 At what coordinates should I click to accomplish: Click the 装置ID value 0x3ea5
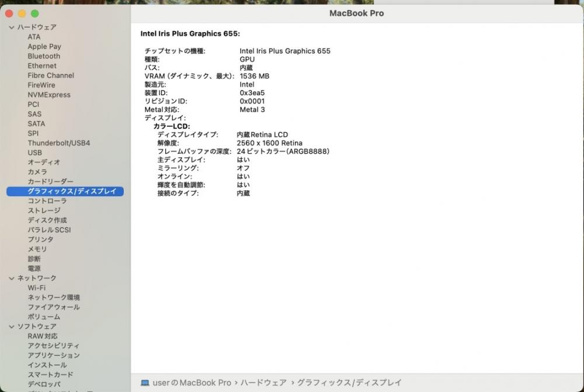(252, 93)
